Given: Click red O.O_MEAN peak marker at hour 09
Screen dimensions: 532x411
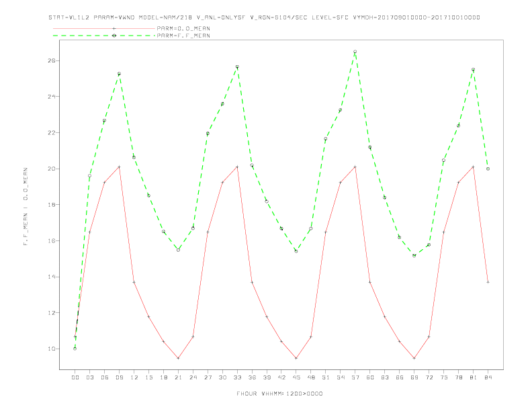Looking at the screenshot, I should pos(119,167).
